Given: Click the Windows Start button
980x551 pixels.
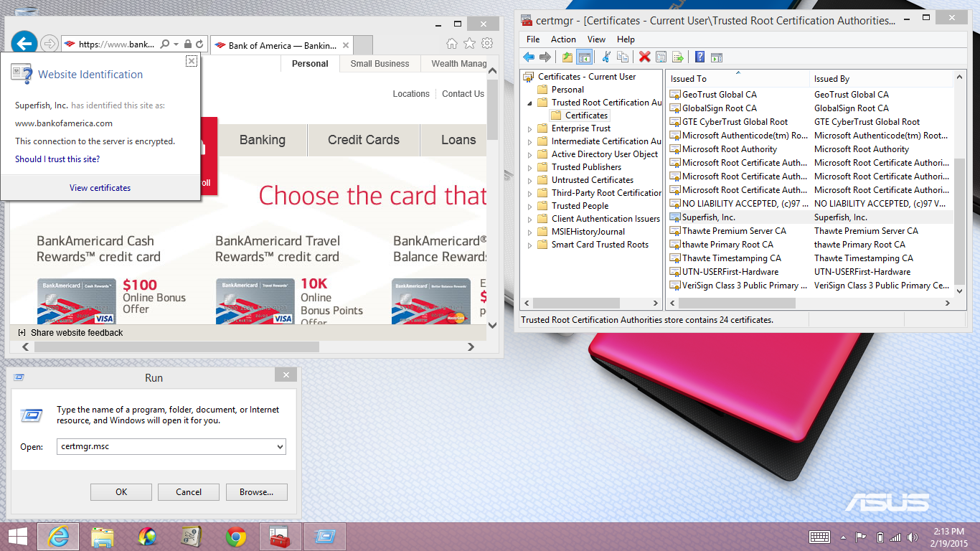Looking at the screenshot, I should (17, 537).
